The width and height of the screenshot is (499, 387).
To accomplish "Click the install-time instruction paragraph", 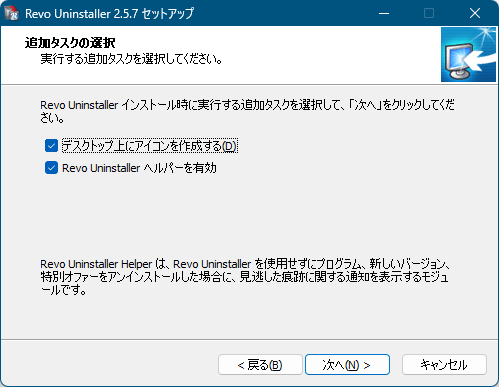I will (247, 111).
